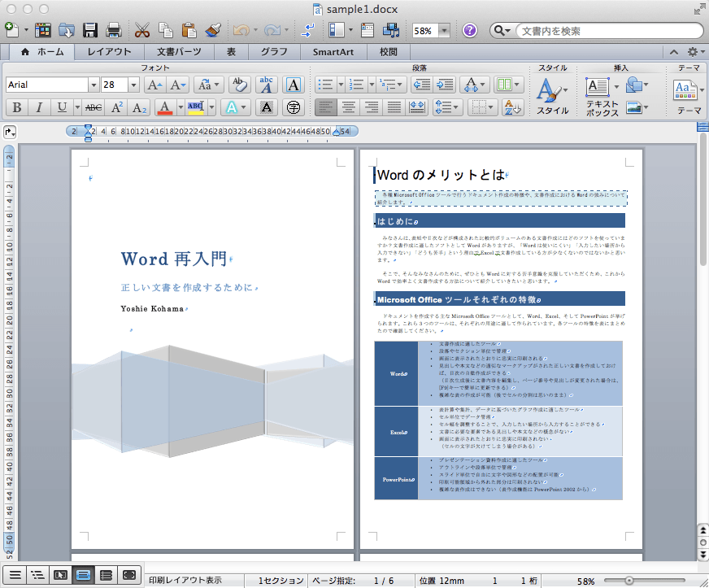This screenshot has height=588, width=709.
Task: Click the Enclosed character icon
Action: [x=294, y=107]
